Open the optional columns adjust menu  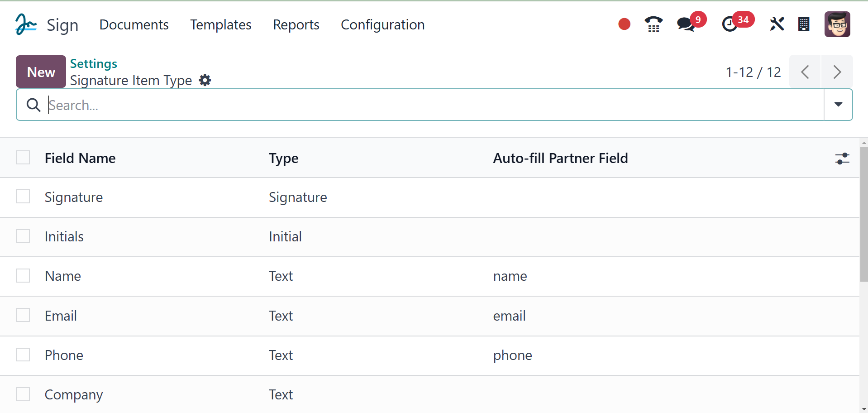(842, 158)
